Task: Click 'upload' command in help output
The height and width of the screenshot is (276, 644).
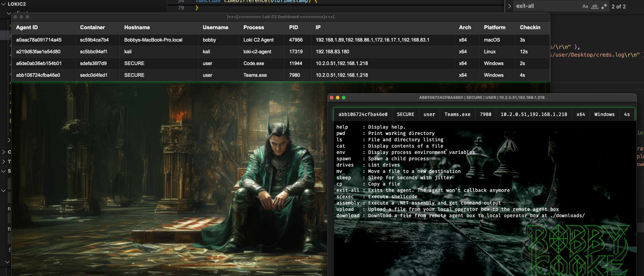Action: (345, 209)
